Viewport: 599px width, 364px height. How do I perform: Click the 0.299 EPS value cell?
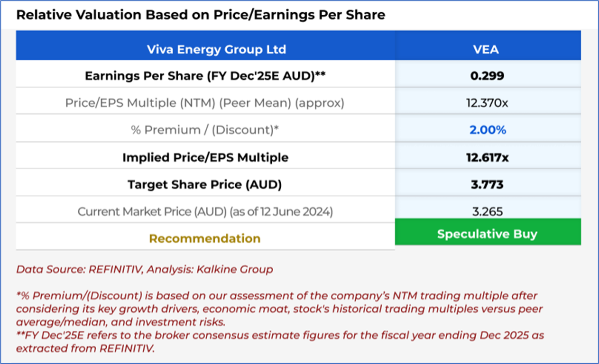487,76
